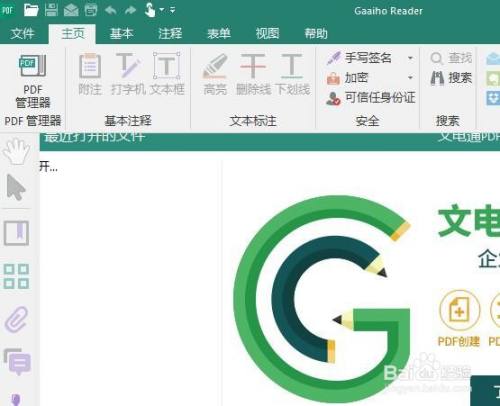
Task: Click the 查找 find button
Action: tap(451, 58)
